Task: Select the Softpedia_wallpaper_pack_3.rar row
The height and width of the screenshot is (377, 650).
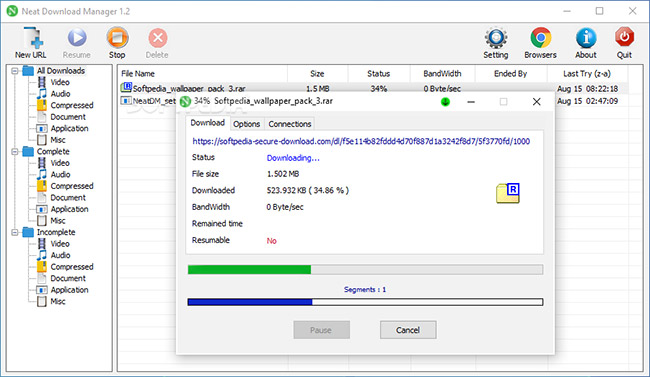Action: click(x=373, y=88)
